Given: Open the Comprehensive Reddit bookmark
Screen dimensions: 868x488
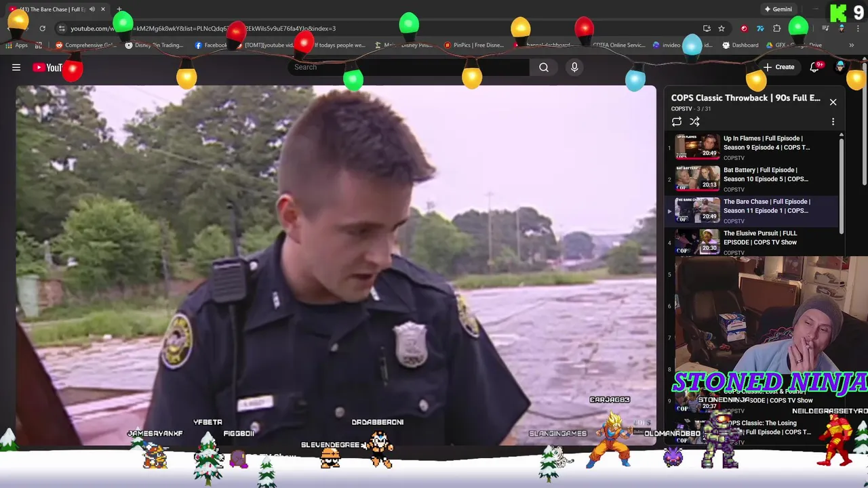Looking at the screenshot, I should pos(86,45).
